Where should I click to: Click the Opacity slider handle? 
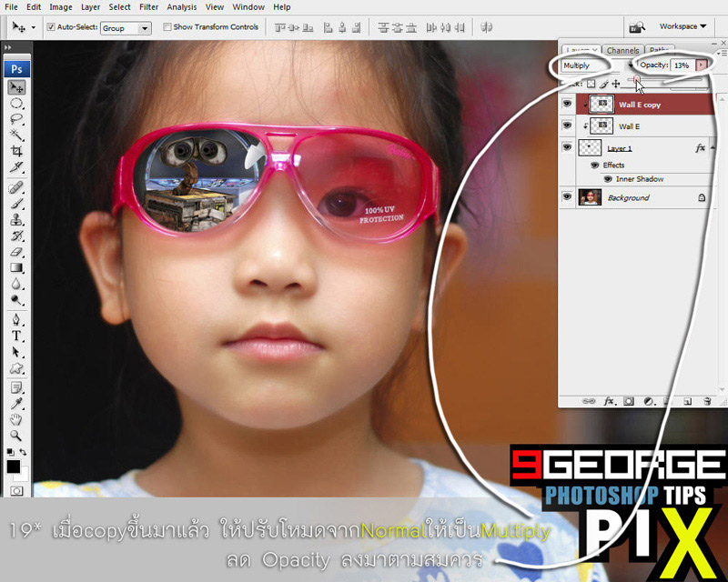click(638, 80)
